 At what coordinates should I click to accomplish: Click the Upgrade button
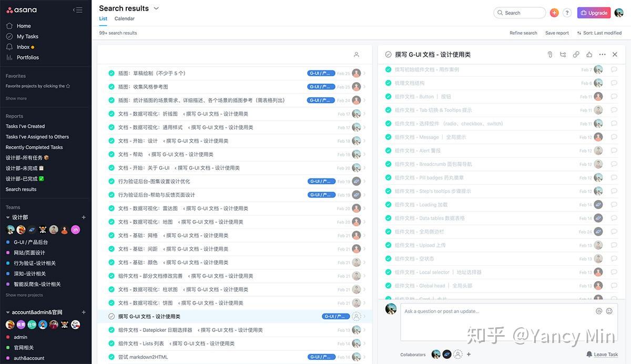[594, 12]
